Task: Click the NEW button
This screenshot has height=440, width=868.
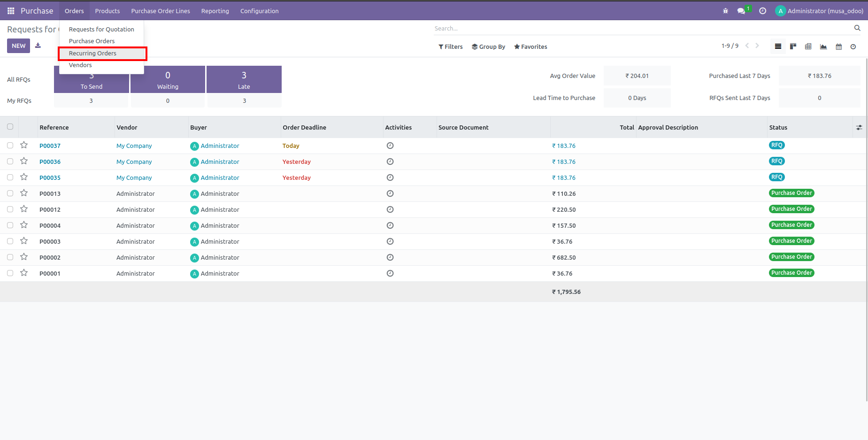Action: [18, 46]
